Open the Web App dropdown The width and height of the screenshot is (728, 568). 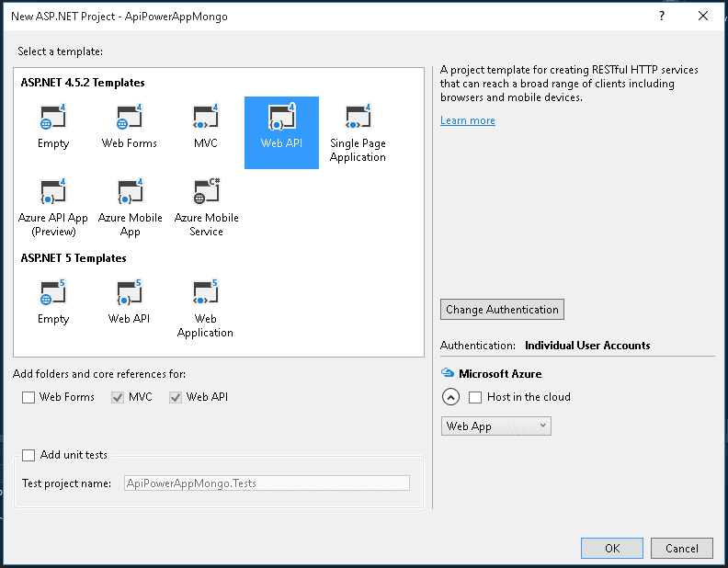coord(495,426)
